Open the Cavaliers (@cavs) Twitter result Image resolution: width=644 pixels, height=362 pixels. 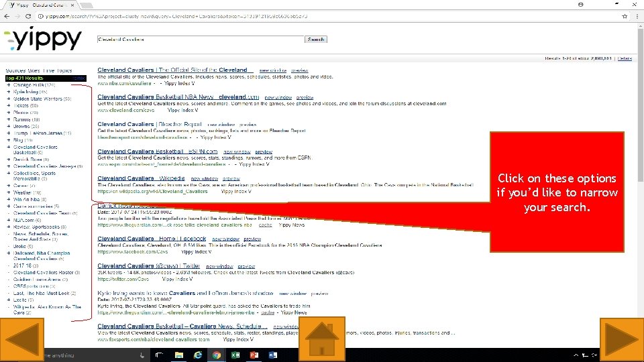pos(149,266)
